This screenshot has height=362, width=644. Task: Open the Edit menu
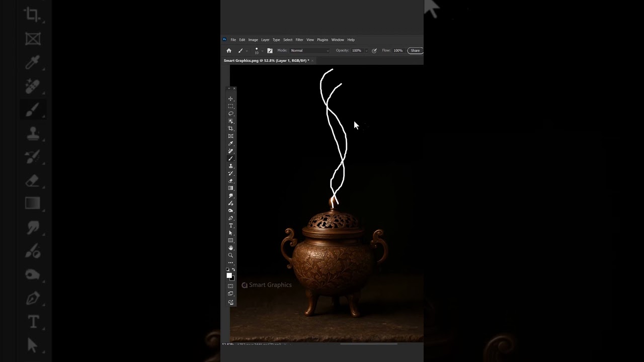point(242,40)
